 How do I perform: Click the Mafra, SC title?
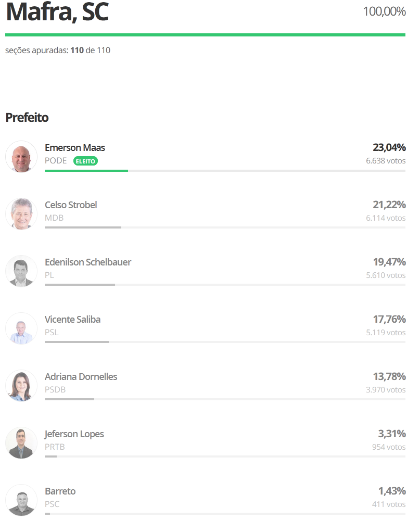[x=57, y=12]
